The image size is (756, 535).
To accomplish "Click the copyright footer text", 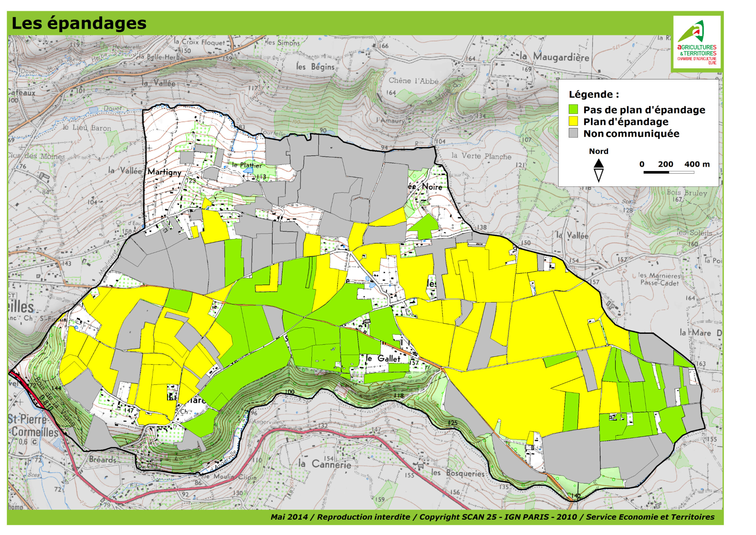I will click(492, 517).
